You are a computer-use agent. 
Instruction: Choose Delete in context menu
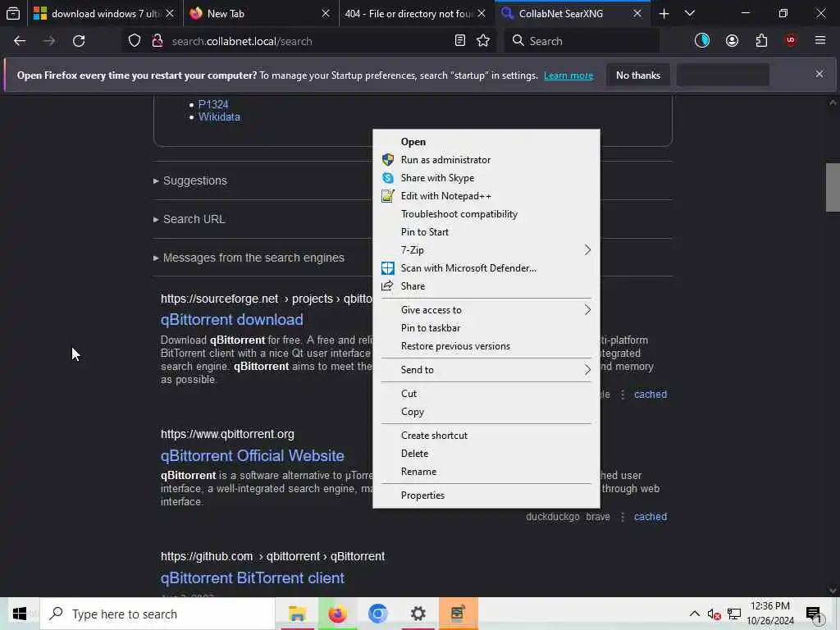(x=486, y=453)
